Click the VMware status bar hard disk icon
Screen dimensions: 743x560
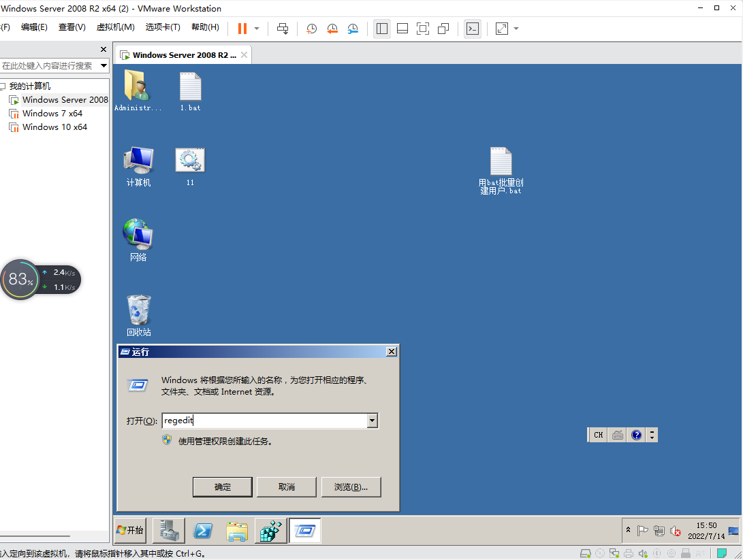(586, 553)
